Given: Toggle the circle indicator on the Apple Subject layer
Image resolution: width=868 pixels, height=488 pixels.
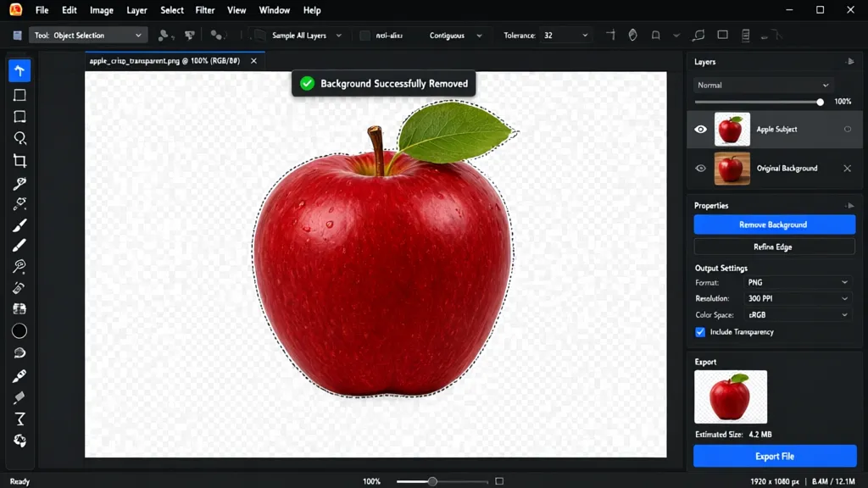Looking at the screenshot, I should [x=848, y=129].
